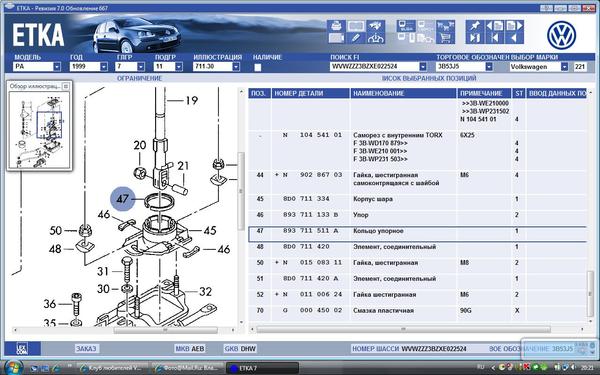Viewport: 600px width, 375px height.
Task: Click the Volkswagen logo
Action: coord(561,35)
